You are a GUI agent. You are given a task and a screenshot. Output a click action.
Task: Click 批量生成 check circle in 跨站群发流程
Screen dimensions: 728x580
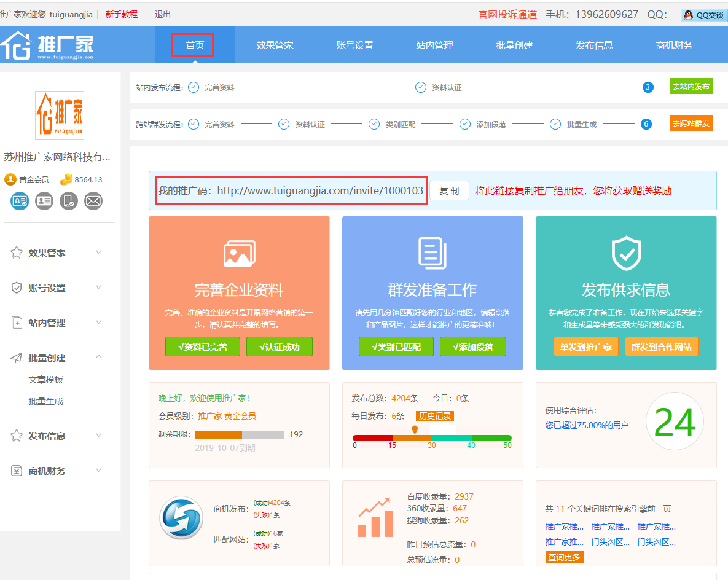coord(555,124)
